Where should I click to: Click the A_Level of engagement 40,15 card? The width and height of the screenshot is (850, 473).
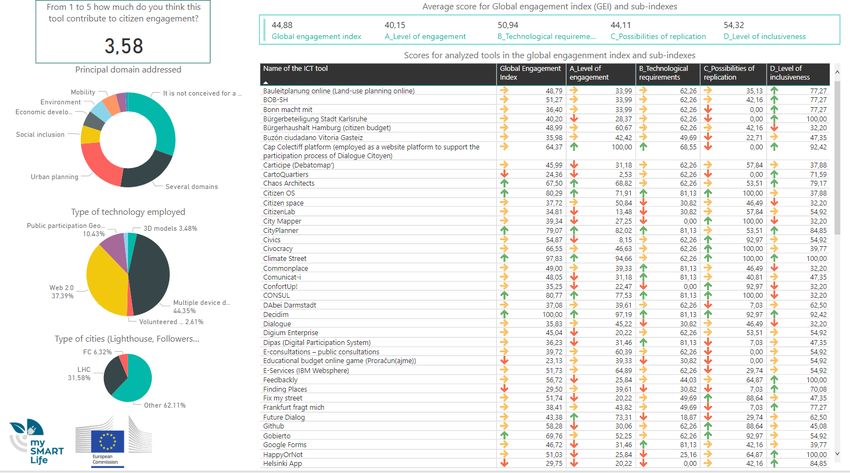click(425, 30)
